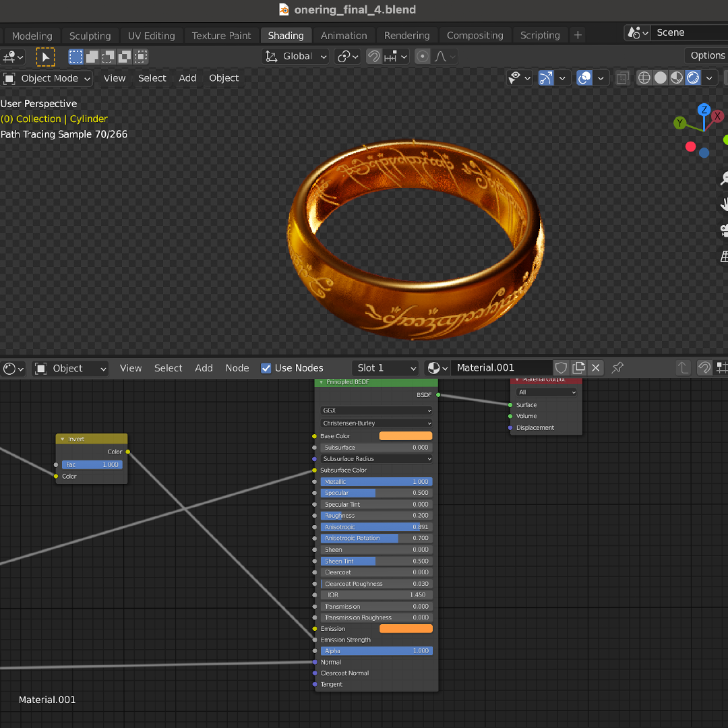
Task: Toggle show overlays button
Action: 584,78
